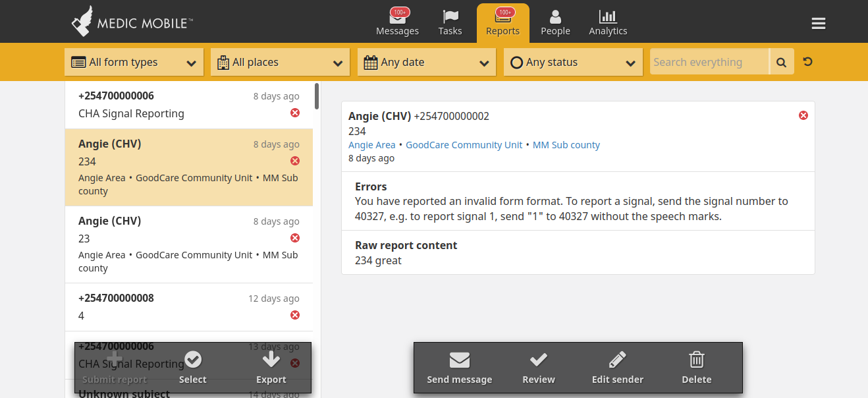
Task: Open the GoodCare Community Unit link
Action: point(464,144)
